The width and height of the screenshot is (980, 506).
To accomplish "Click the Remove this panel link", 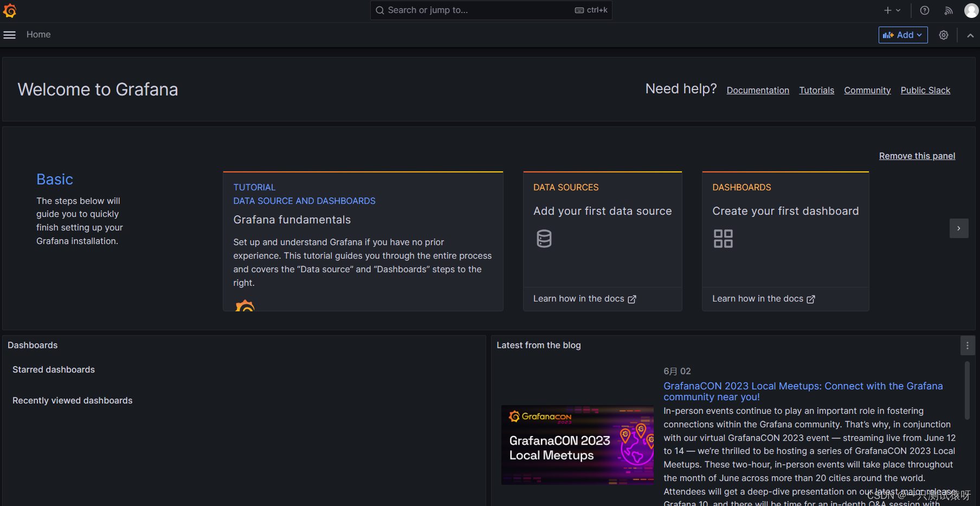I will tap(917, 156).
